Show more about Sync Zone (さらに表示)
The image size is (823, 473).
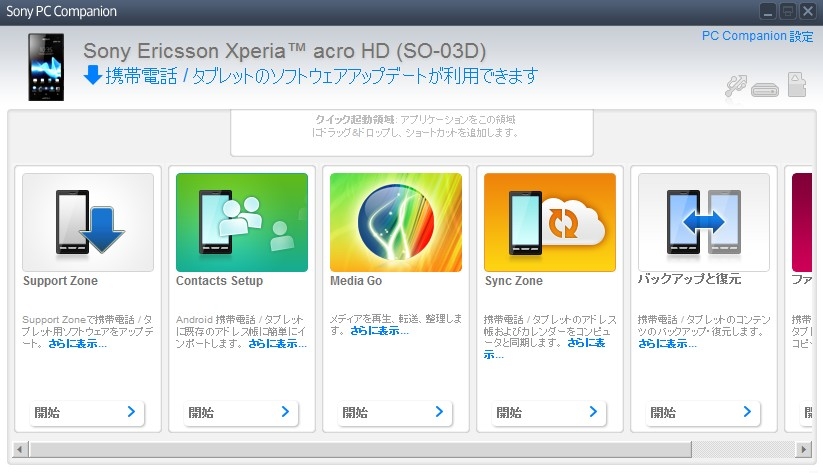click(586, 343)
